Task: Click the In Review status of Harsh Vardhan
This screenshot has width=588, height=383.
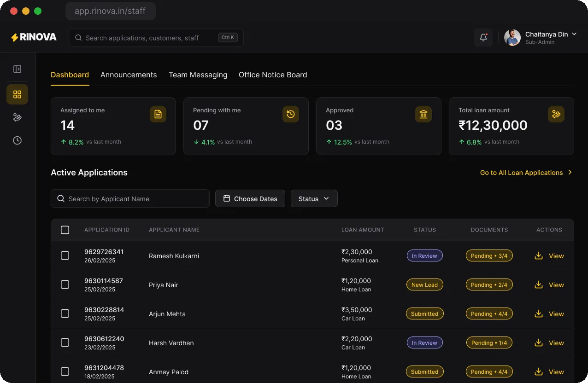Action: pyautogui.click(x=425, y=342)
